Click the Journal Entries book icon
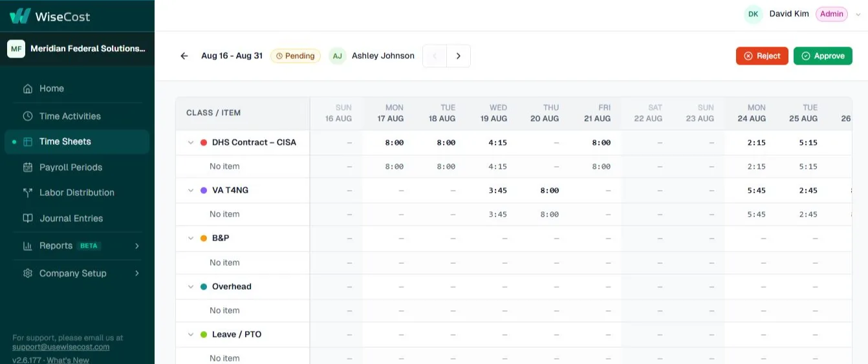The height and width of the screenshot is (364, 868). (28, 219)
